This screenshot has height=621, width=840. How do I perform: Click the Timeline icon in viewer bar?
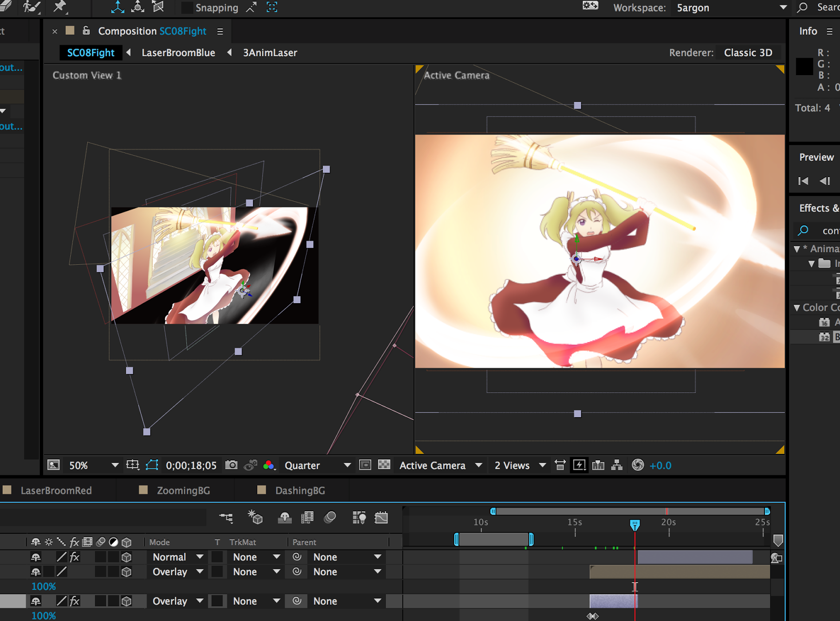click(x=598, y=465)
